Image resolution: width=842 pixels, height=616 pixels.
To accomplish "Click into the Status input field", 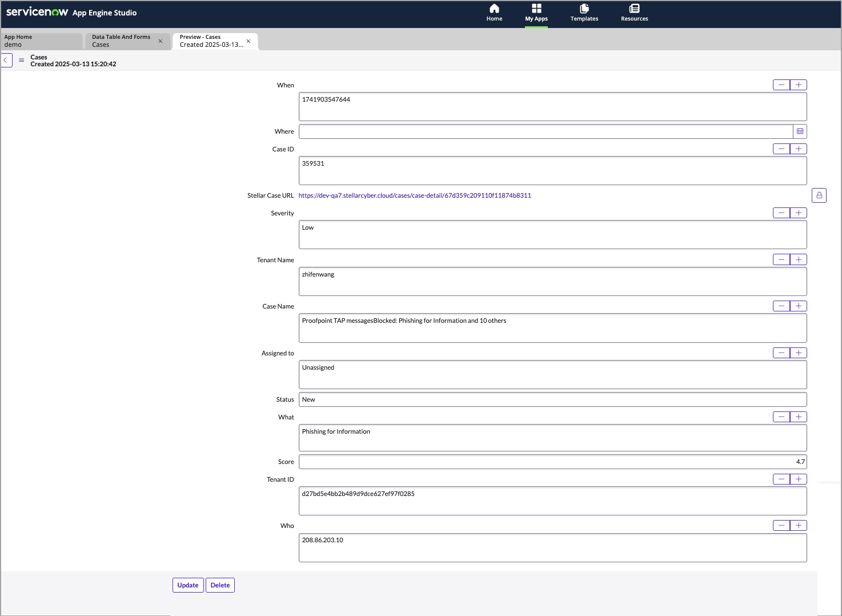I will tap(552, 399).
